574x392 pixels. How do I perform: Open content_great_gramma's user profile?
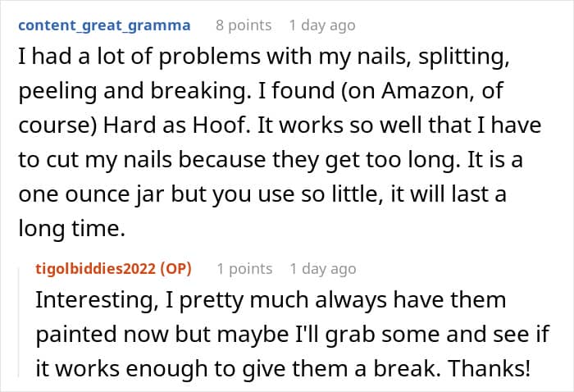click(x=104, y=25)
